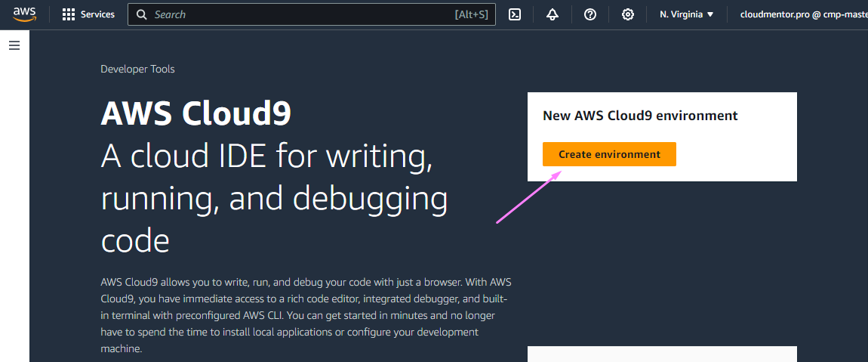Launch CloudShell from the terminal icon
The height and width of the screenshot is (362, 868).
tap(515, 14)
